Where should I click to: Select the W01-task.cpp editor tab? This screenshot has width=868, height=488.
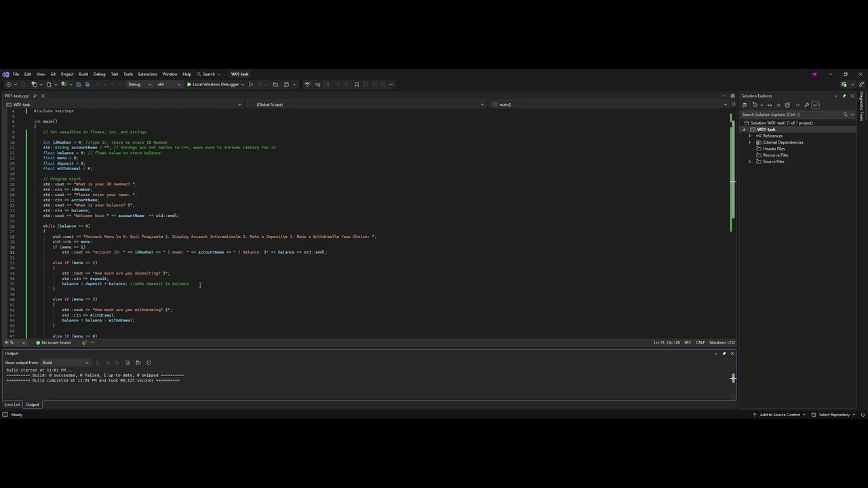(x=16, y=96)
